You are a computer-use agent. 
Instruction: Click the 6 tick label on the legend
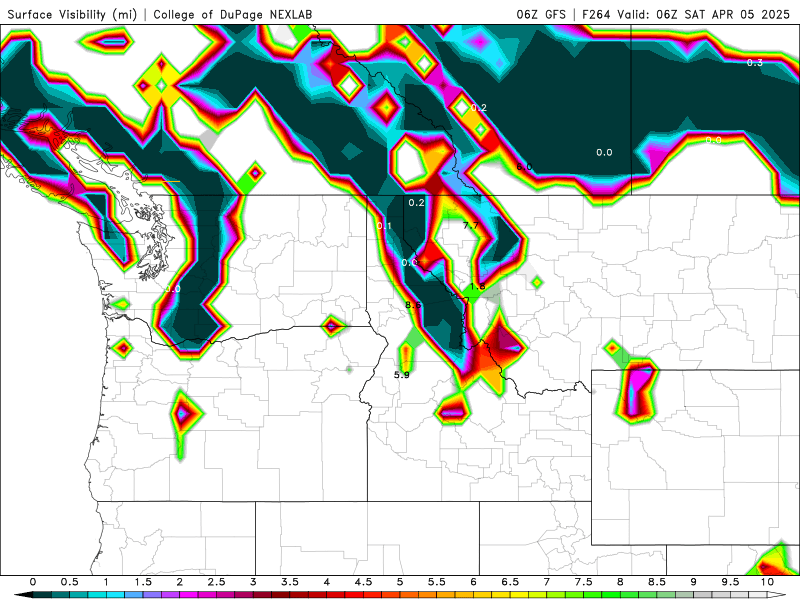tap(473, 582)
